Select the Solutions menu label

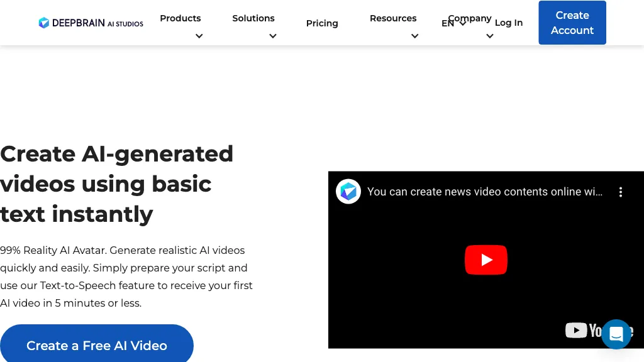pos(253,18)
